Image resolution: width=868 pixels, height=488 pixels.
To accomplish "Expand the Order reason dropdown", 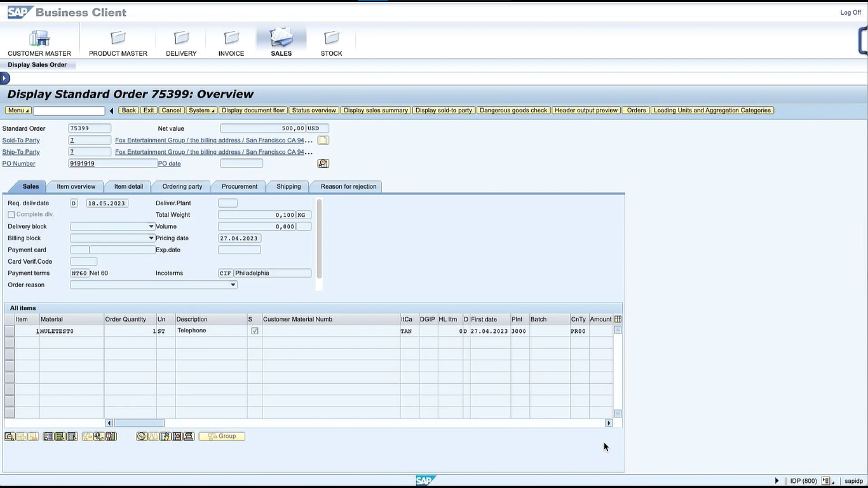I will pos(233,285).
